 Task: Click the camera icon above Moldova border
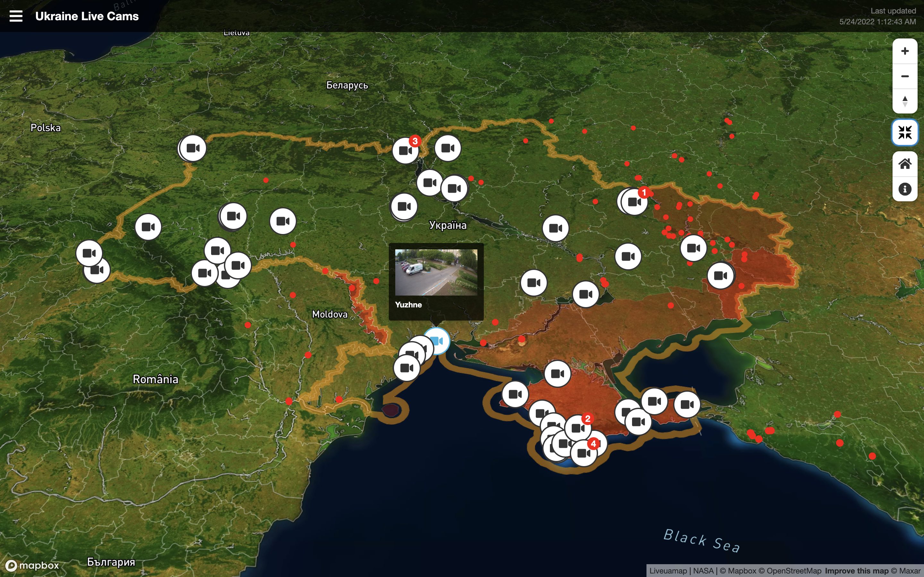pos(283,220)
